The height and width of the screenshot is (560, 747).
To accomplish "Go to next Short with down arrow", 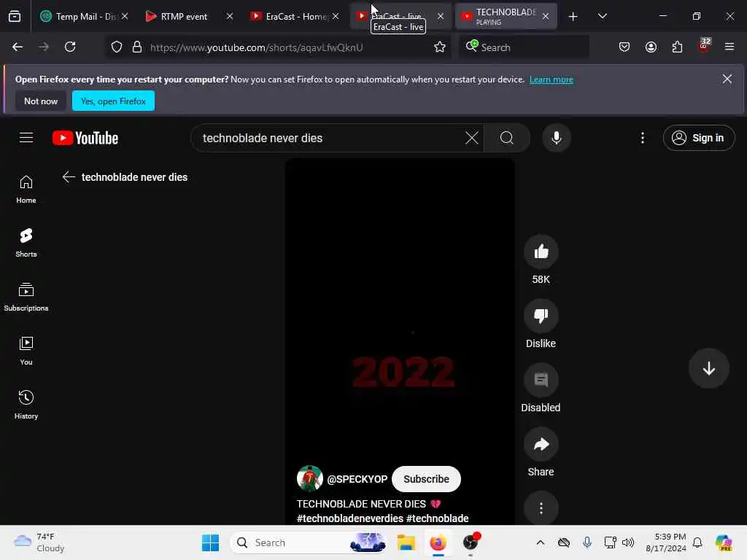I will point(708,368).
